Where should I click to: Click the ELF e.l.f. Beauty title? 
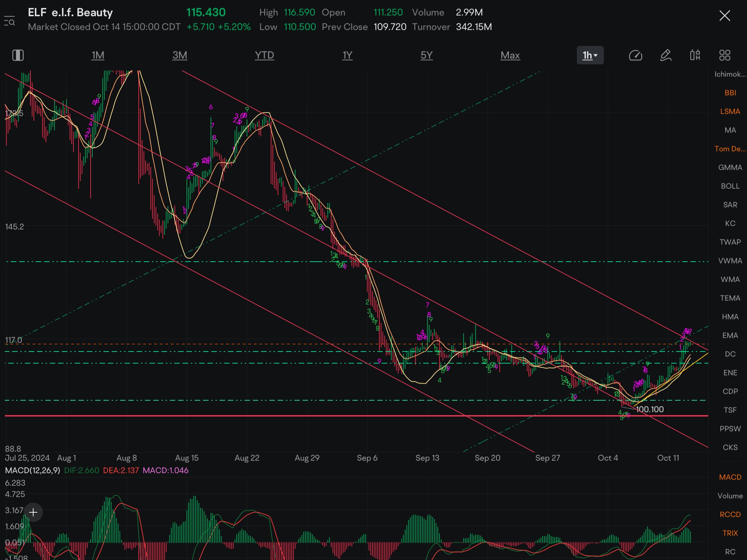point(70,12)
